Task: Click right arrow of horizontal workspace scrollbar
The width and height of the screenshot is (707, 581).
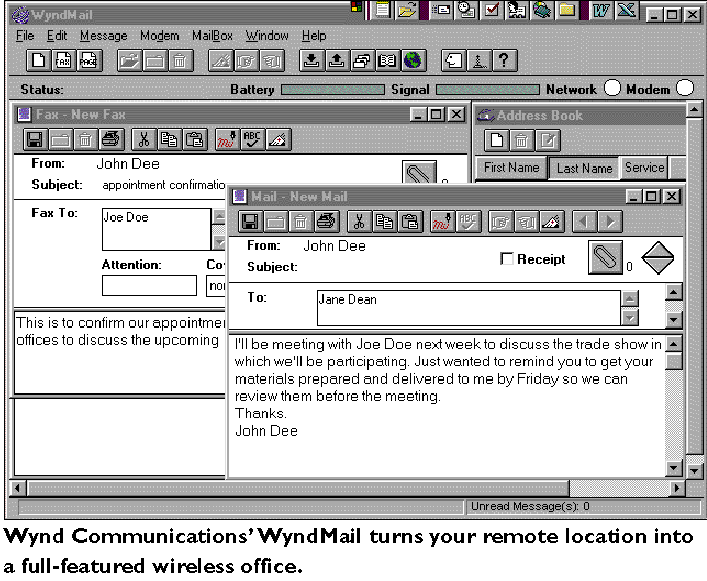Action: (x=677, y=488)
